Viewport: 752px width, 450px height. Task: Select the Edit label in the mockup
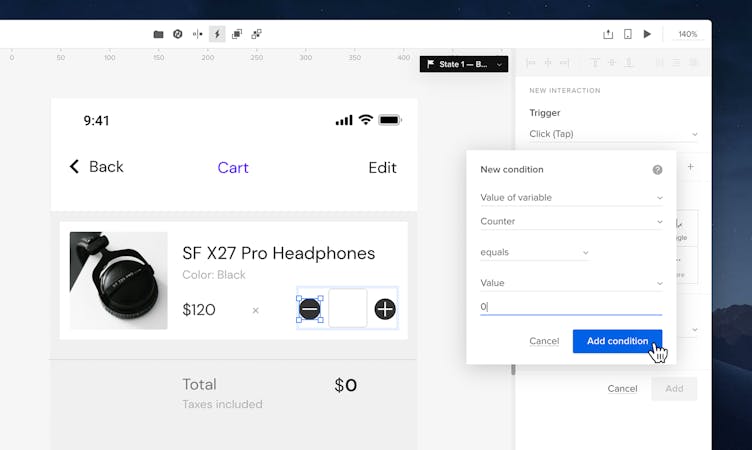coord(382,167)
